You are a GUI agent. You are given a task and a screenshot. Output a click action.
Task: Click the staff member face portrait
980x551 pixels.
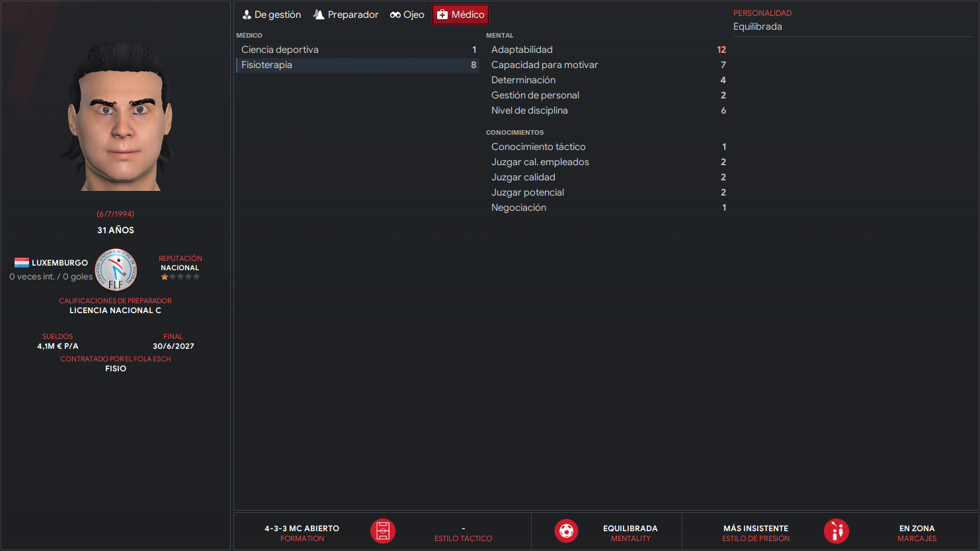click(x=120, y=117)
